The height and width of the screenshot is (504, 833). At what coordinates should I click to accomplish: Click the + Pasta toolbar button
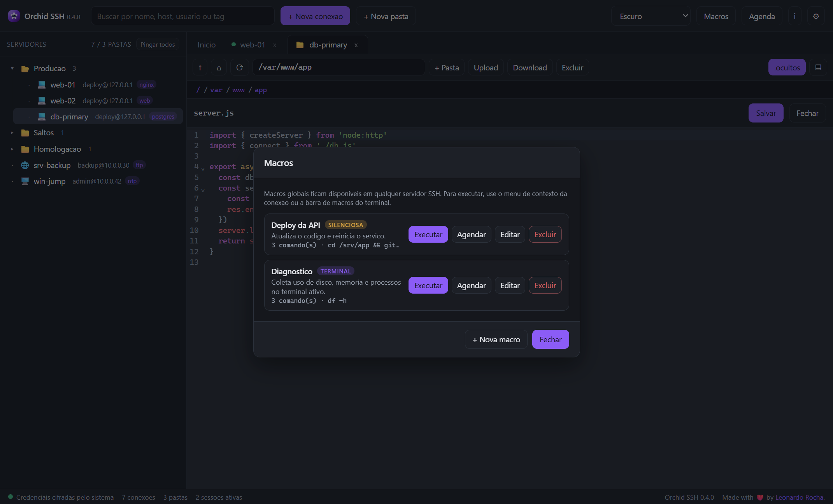pyautogui.click(x=447, y=68)
